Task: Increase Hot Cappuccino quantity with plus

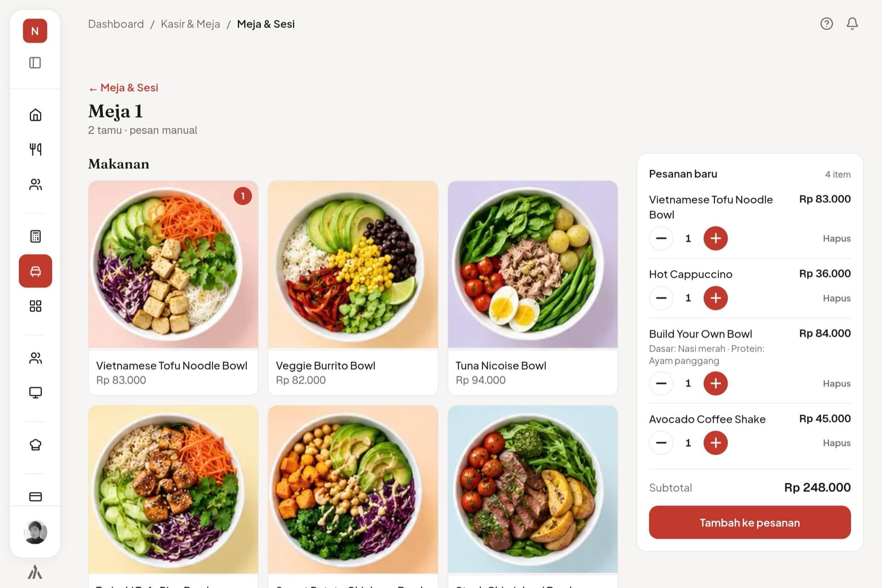Action: coord(715,298)
